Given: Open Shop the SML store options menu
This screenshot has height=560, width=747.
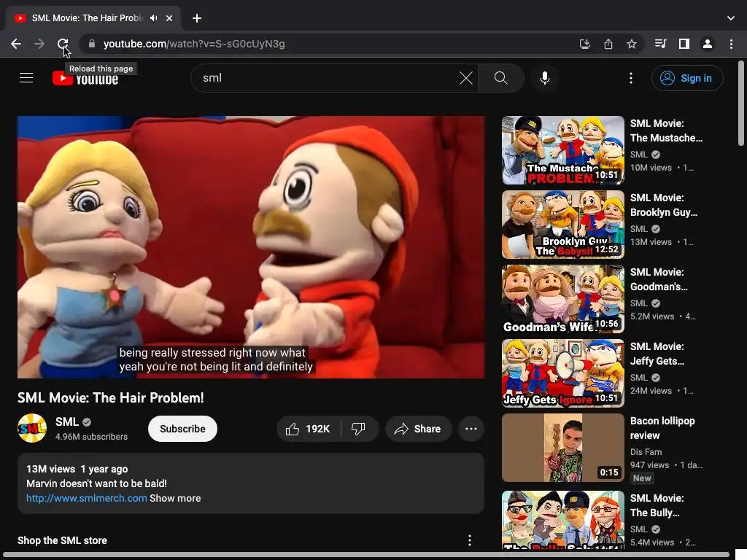Looking at the screenshot, I should pyautogui.click(x=470, y=540).
